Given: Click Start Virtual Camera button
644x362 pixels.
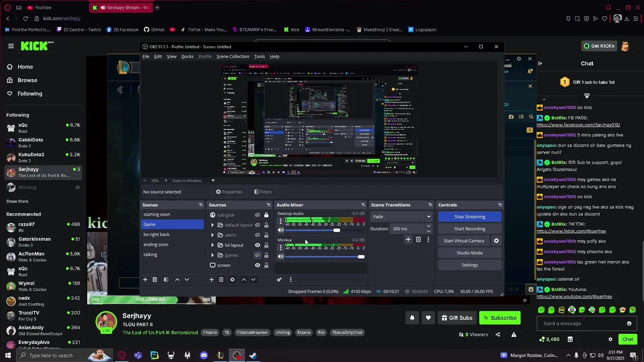Looking at the screenshot, I should [x=464, y=241].
